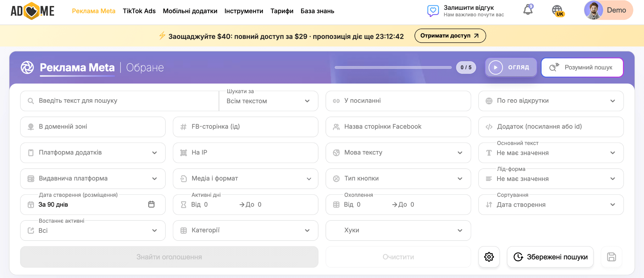
Task: Focus В доменній зоні field
Action: (x=93, y=127)
